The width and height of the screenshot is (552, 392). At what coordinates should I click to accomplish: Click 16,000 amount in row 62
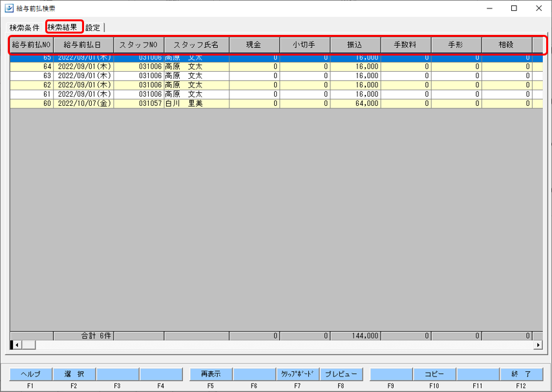click(x=356, y=85)
